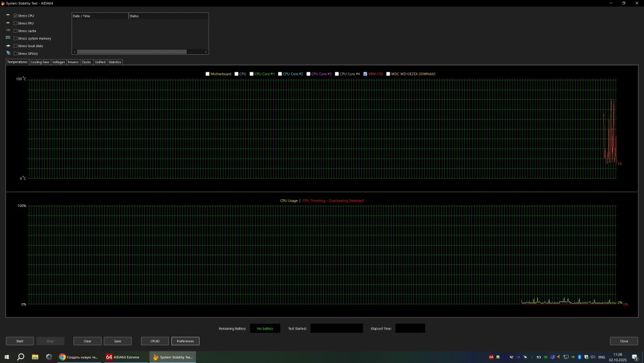Show the Motherboard temperature on the graph
This screenshot has width=644, height=363.
pos(207,74)
